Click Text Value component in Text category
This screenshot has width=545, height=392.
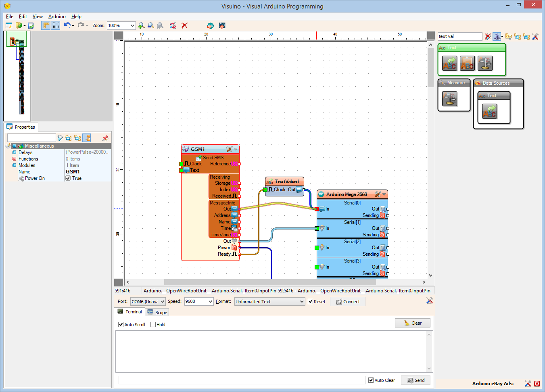[x=449, y=63]
